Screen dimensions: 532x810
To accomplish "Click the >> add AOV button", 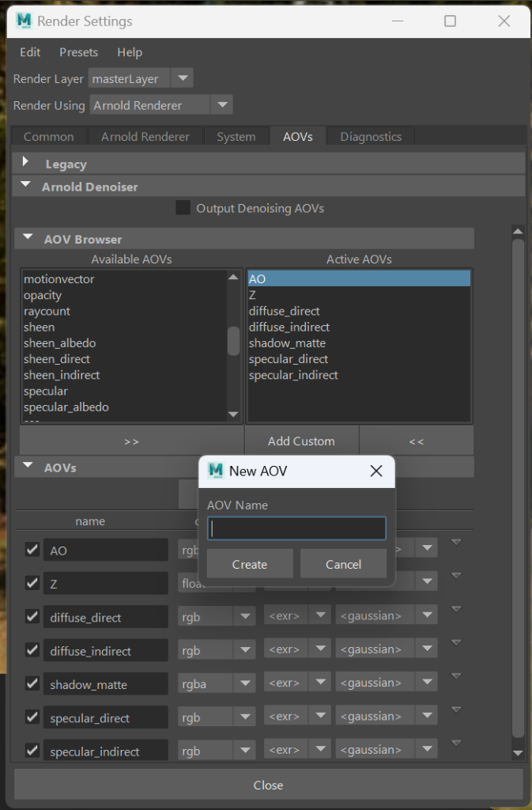I will pyautogui.click(x=131, y=441).
